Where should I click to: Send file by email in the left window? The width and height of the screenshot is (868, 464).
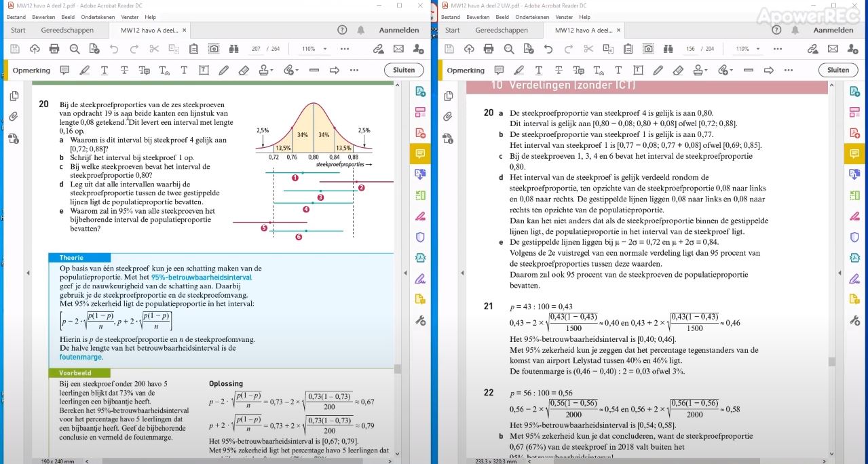click(x=398, y=49)
